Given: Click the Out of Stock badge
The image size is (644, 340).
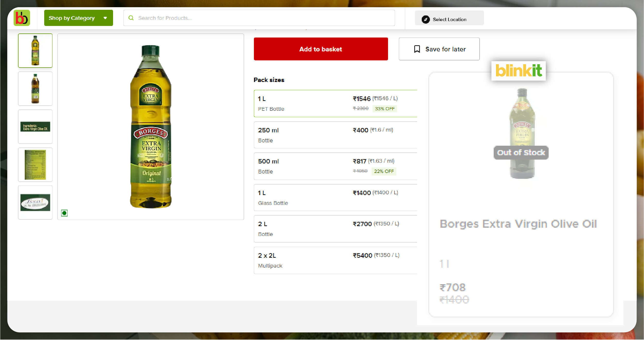Looking at the screenshot, I should click(521, 153).
